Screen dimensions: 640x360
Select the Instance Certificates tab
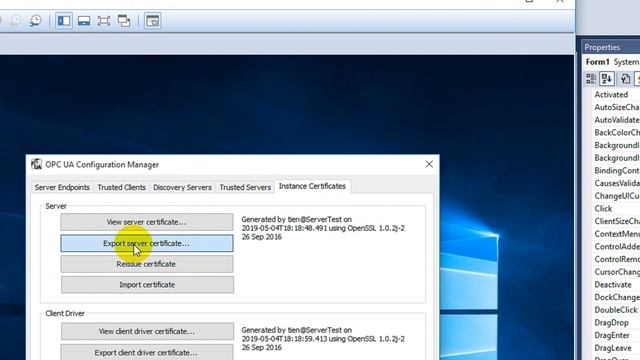(x=312, y=186)
